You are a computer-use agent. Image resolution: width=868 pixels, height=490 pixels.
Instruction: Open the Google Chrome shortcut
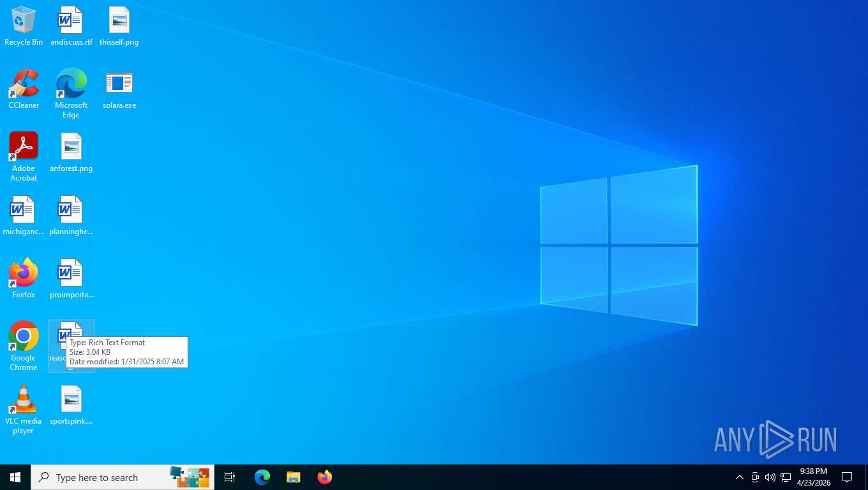(x=24, y=346)
